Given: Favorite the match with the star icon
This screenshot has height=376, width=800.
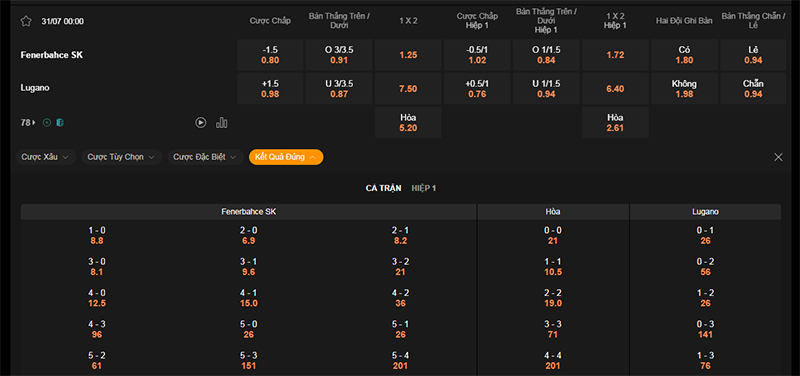Looking at the screenshot, I should [26, 21].
